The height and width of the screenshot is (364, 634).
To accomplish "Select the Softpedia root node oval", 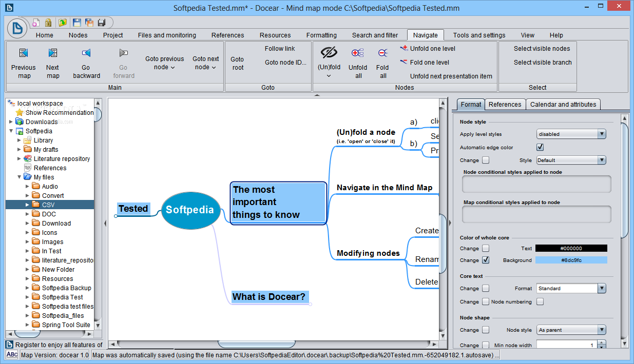I will click(x=190, y=210).
